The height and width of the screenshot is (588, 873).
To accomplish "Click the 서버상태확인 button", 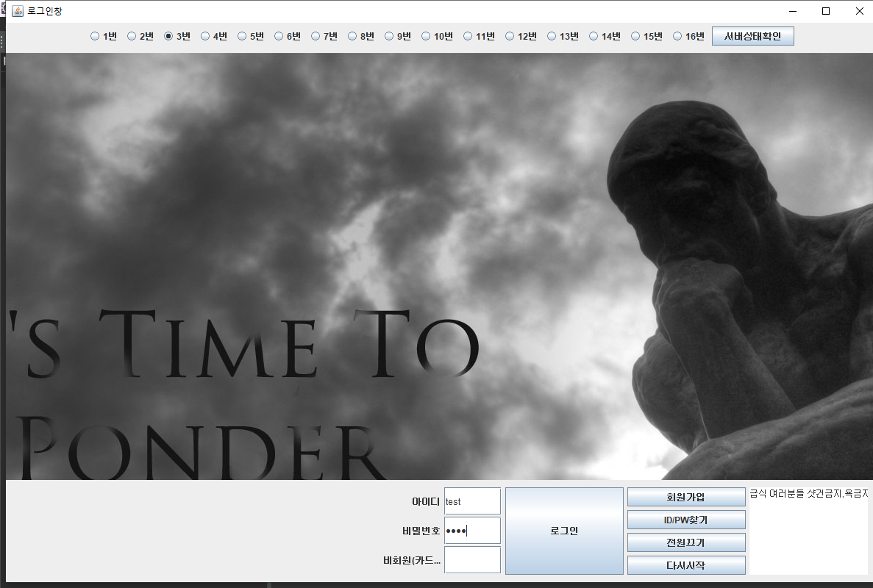I will click(752, 36).
